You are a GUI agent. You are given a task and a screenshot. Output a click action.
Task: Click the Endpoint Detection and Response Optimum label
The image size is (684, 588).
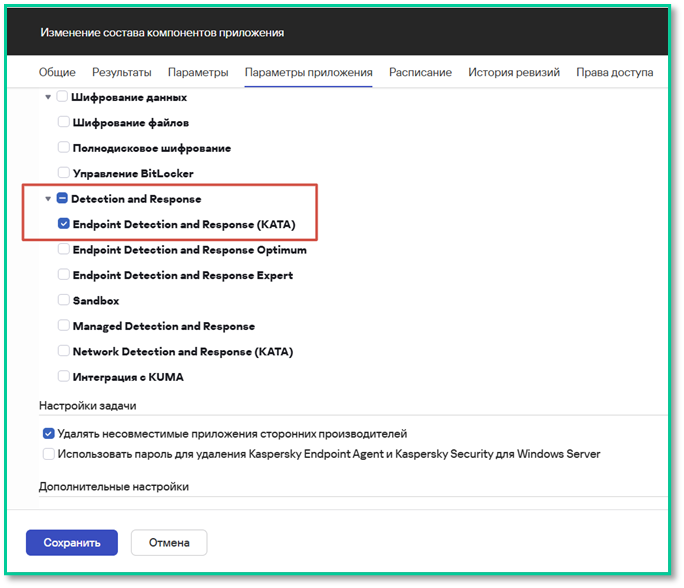[x=190, y=250]
